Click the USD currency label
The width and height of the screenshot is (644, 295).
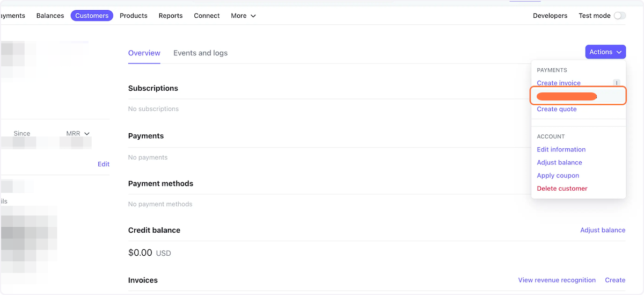tap(163, 253)
